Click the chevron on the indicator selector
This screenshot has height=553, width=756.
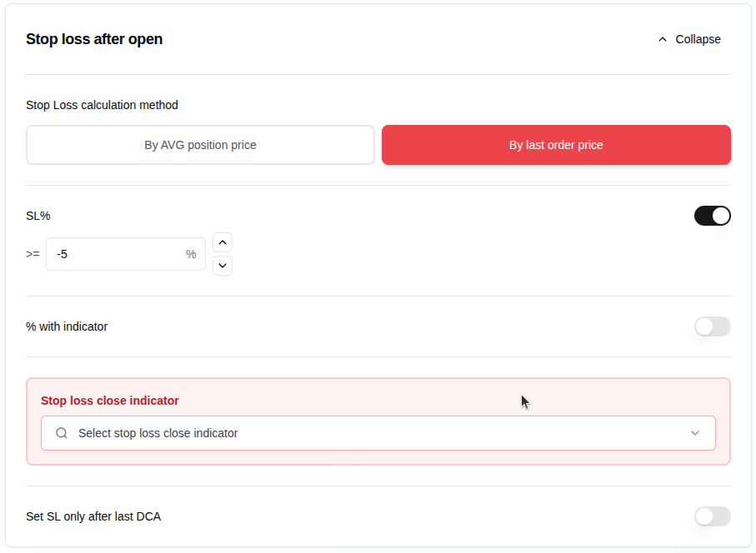[695, 433]
